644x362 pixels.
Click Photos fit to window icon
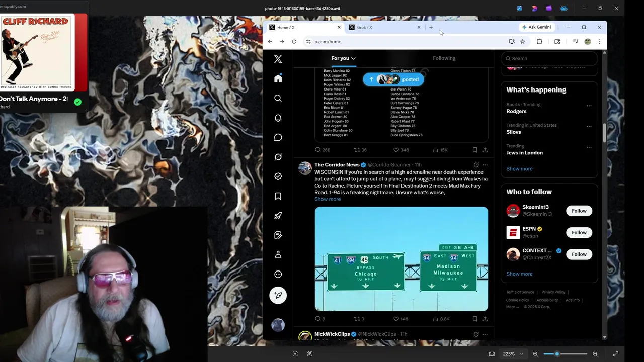(492, 354)
